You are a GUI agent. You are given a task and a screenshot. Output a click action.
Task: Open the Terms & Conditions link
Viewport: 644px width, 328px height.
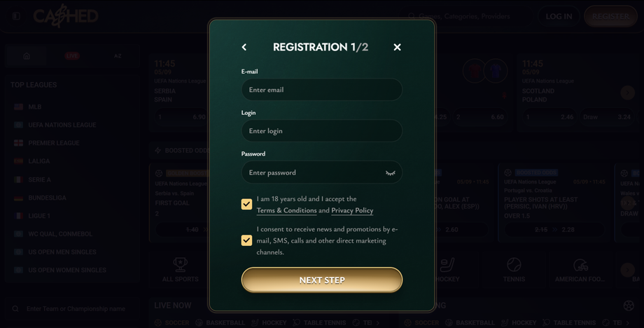(x=287, y=210)
